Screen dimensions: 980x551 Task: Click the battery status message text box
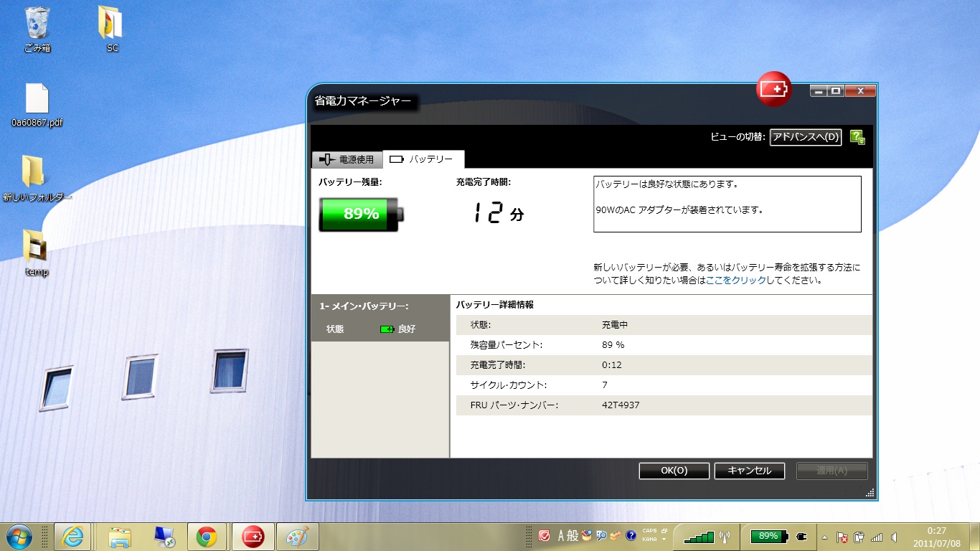(727, 204)
